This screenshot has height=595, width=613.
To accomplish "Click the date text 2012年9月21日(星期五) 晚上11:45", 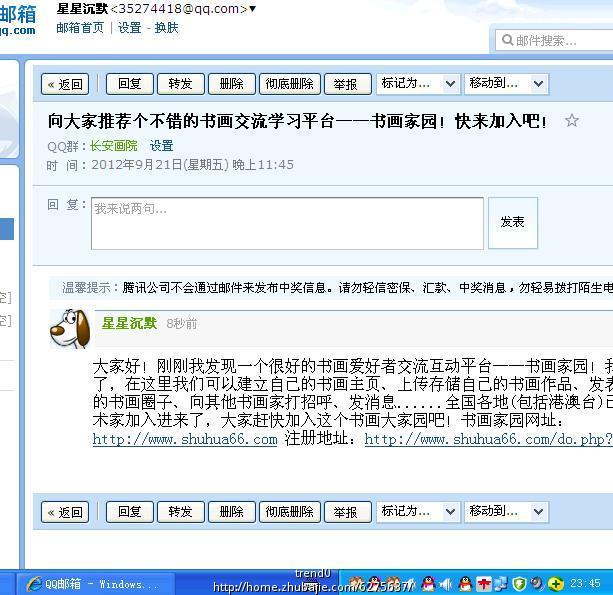I will pos(192,165).
